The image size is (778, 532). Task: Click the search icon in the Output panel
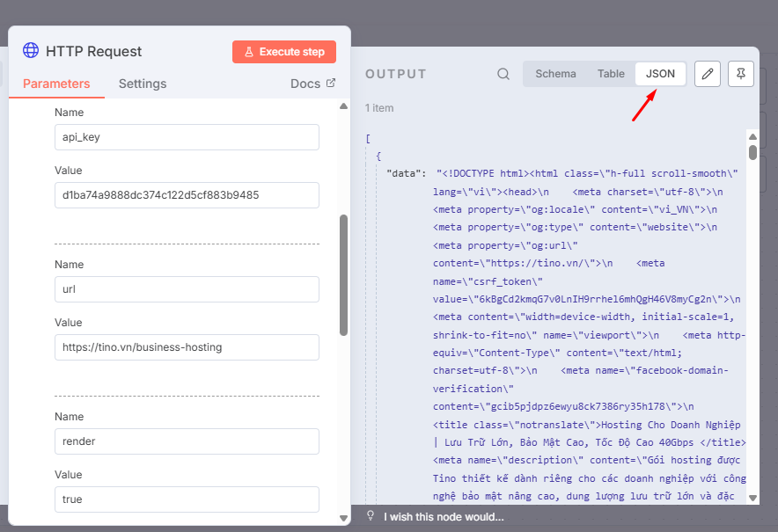pyautogui.click(x=503, y=74)
